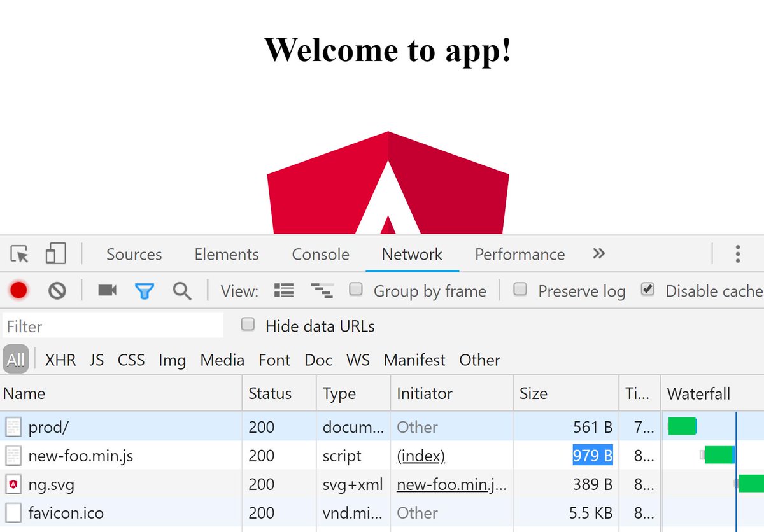Toggle the device toolbar icon
Image resolution: width=764 pixels, height=532 pixels.
[x=55, y=254]
